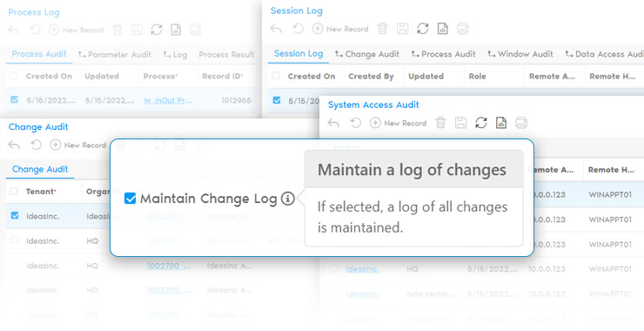Select the Change Audit tab in Session Log
This screenshot has width=644, height=331.
pos(367,54)
